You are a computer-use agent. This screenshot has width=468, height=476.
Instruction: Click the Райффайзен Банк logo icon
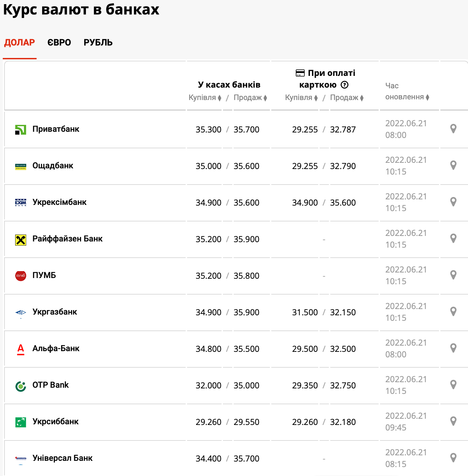[x=21, y=240]
